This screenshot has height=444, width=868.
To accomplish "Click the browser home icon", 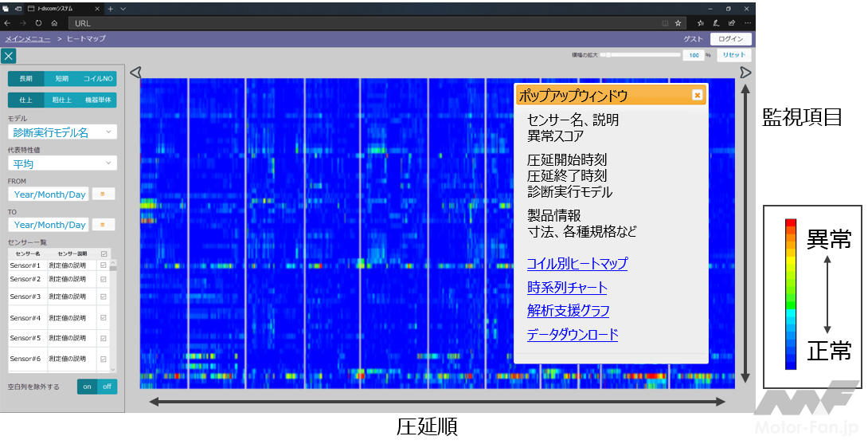I will (x=54, y=23).
